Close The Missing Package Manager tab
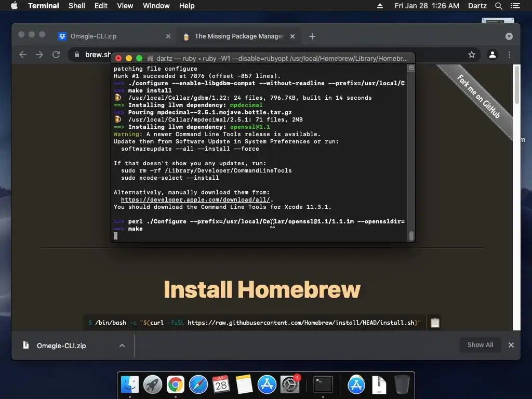Viewport: 532px width, 399px height. (292, 36)
